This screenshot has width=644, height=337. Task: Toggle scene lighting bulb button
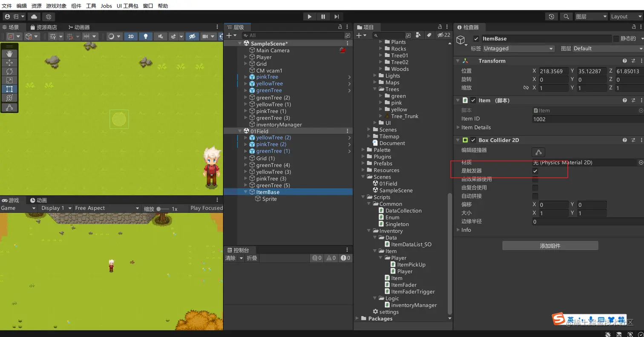[145, 36]
